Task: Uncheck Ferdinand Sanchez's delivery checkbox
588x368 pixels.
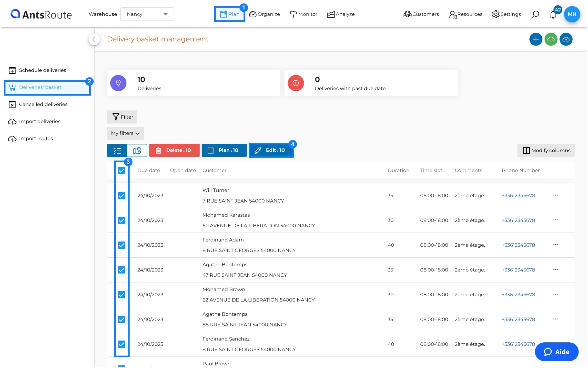Action: [122, 344]
